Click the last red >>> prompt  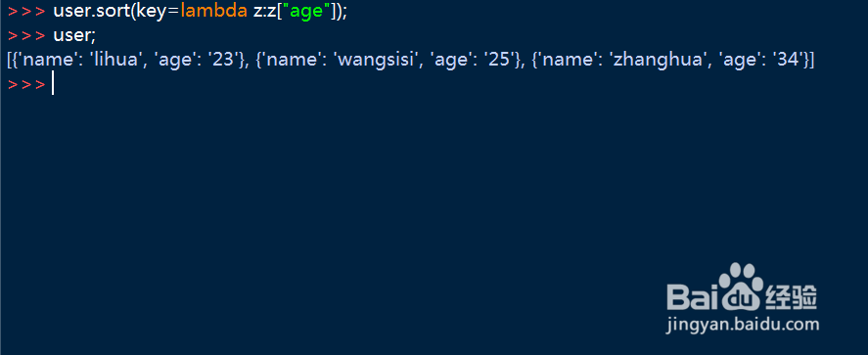point(26,84)
